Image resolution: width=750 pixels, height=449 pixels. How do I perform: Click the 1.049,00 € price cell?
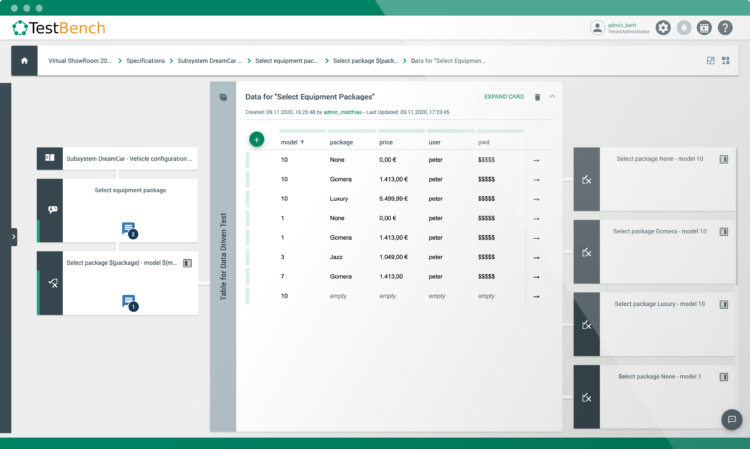click(x=393, y=257)
